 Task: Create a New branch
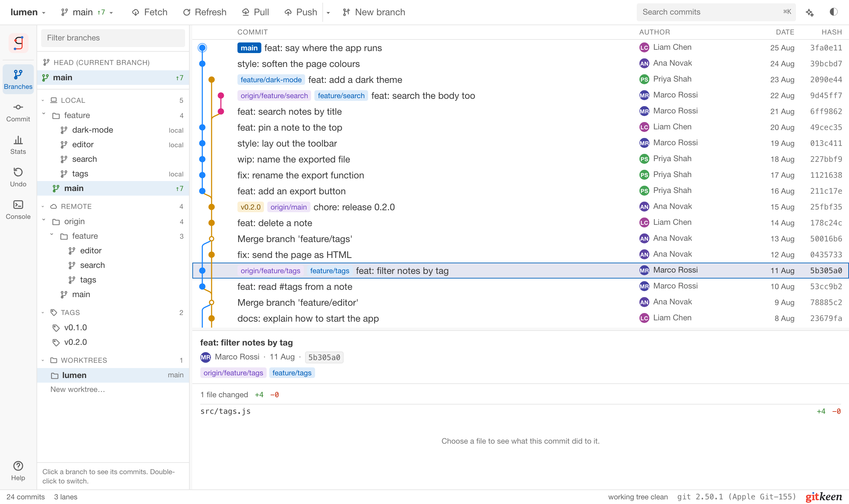[x=373, y=12]
